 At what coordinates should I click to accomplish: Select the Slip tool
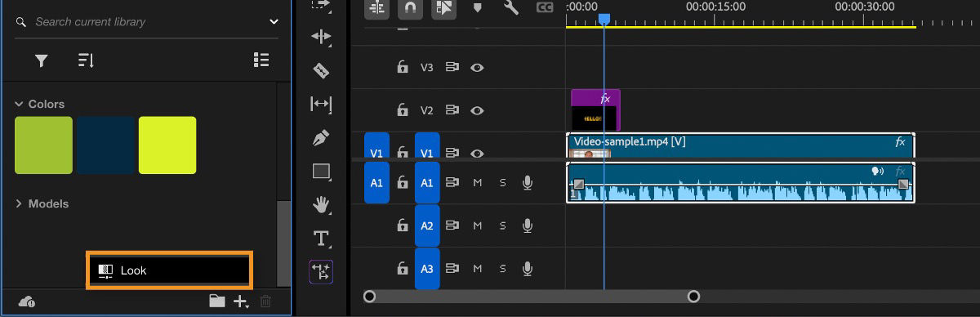[x=322, y=104]
